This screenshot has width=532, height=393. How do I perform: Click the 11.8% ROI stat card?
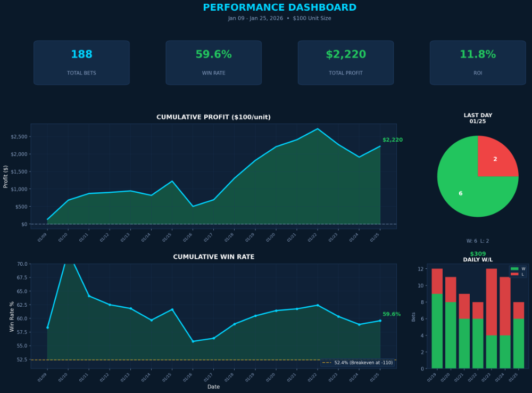pyautogui.click(x=477, y=62)
